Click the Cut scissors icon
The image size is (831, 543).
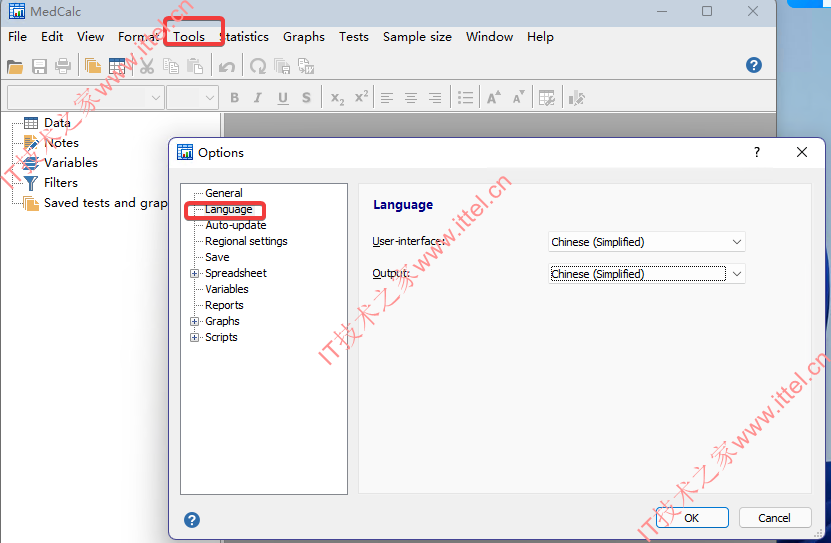tap(147, 67)
